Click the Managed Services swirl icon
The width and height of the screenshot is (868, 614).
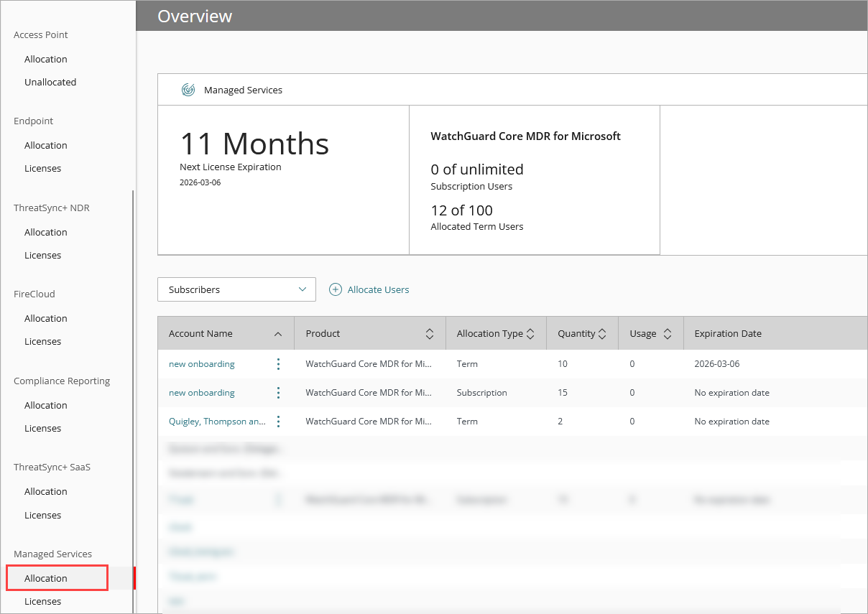pyautogui.click(x=188, y=89)
